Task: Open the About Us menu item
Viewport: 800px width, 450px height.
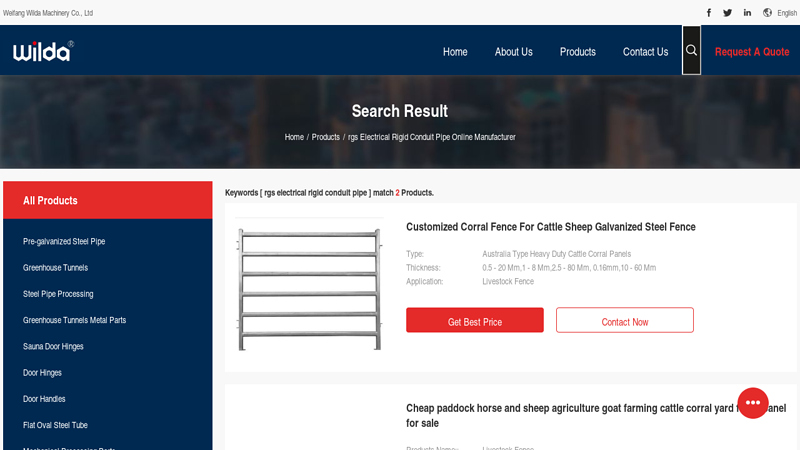Action: (x=513, y=52)
